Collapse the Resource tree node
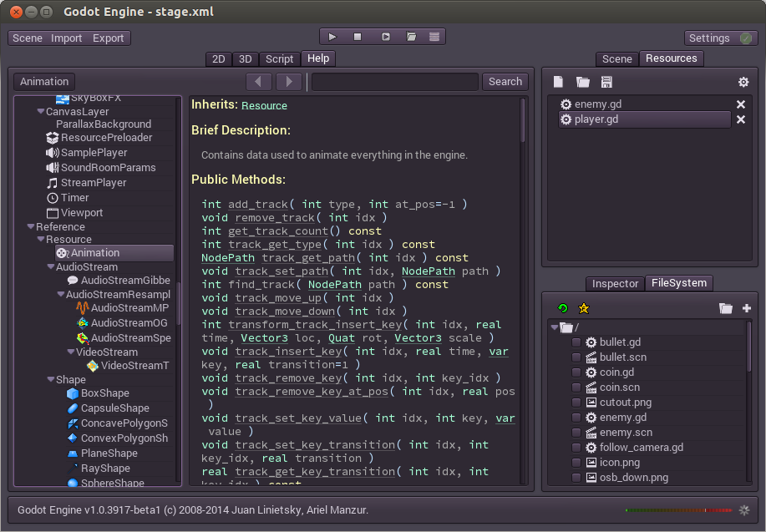This screenshot has width=766, height=532. (41, 240)
